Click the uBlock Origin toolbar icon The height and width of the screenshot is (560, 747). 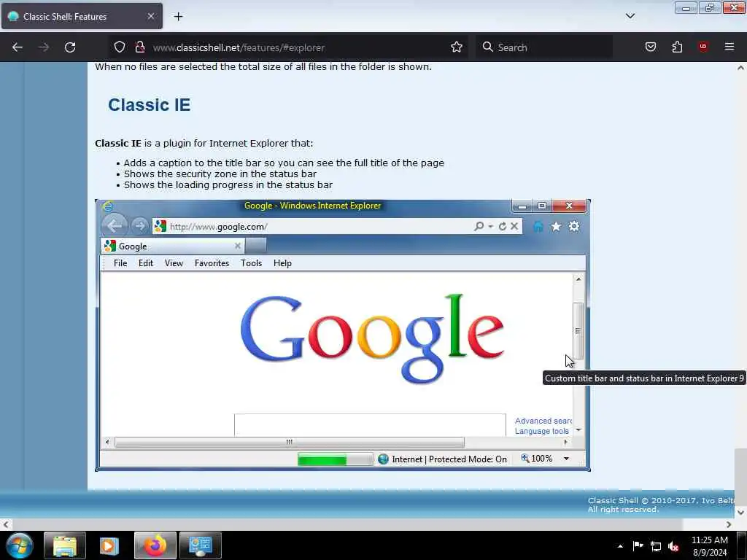click(x=703, y=47)
